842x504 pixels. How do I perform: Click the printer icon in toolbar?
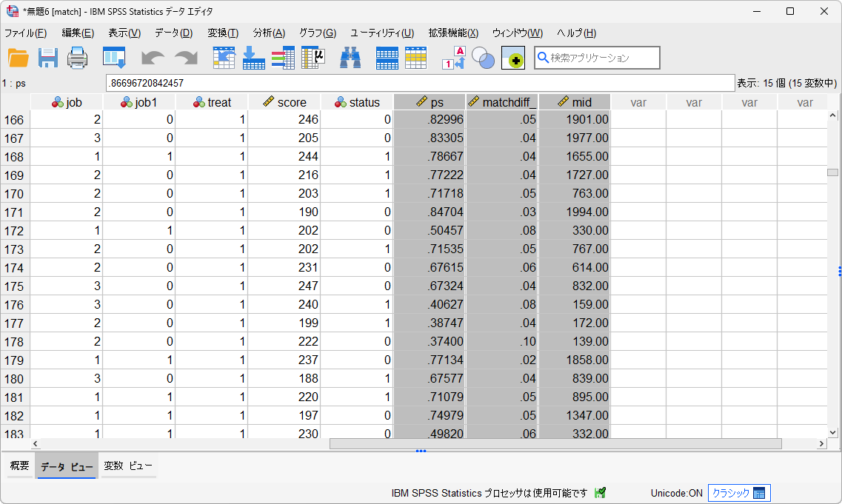click(78, 58)
